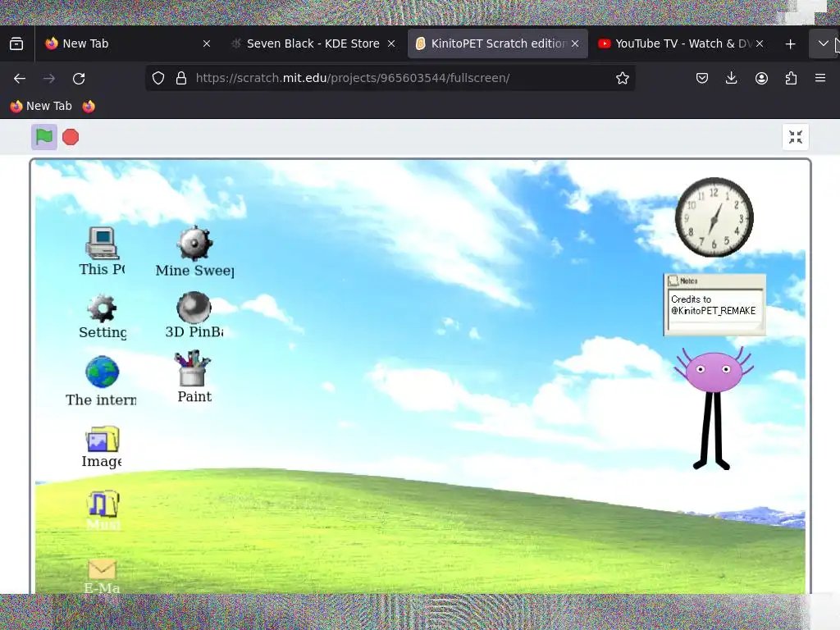Click the Notes widget with credits text
Viewport: 840px width, 630px height.
pyautogui.click(x=714, y=305)
